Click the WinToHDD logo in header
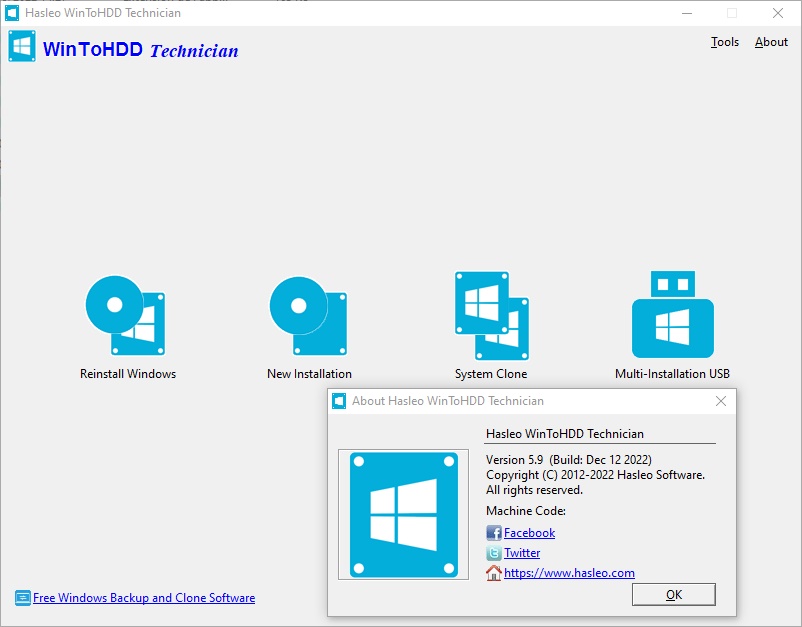Screen dimensions: 802x627 point(22,46)
